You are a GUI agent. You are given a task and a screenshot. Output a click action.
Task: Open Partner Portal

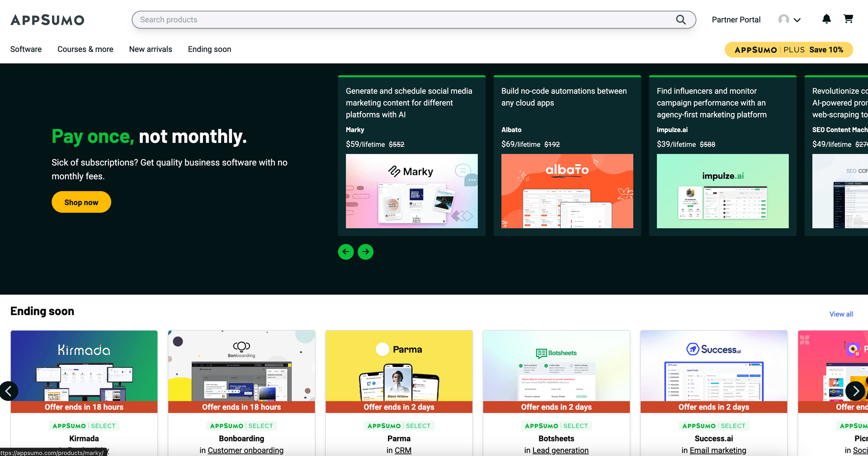[x=736, y=20]
